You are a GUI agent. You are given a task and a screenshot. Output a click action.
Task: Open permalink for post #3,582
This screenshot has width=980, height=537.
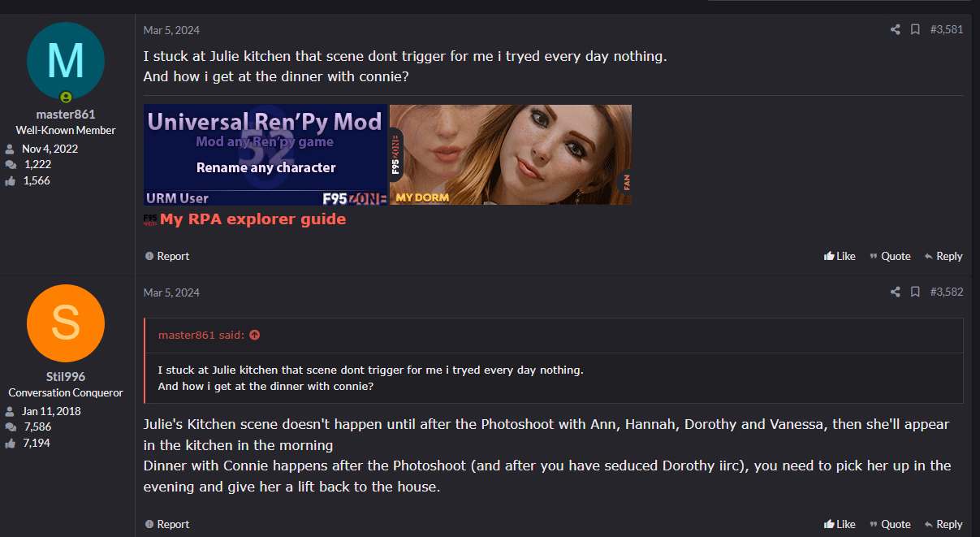tap(947, 292)
